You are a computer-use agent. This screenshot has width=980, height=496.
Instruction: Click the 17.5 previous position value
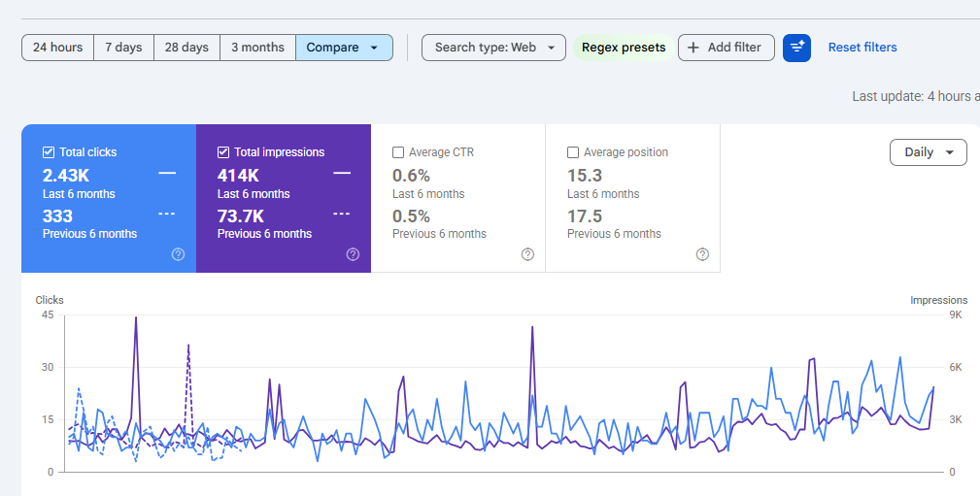click(585, 216)
